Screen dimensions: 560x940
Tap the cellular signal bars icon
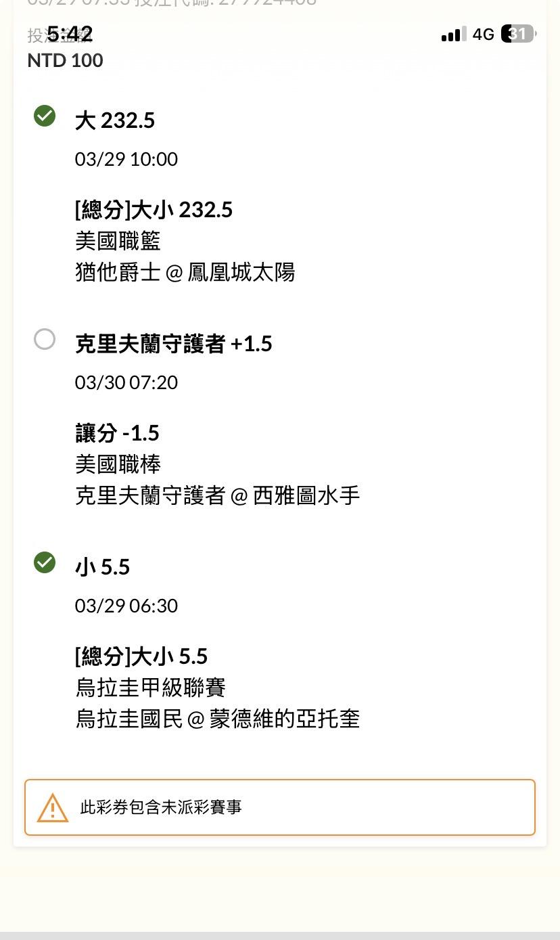(453, 35)
